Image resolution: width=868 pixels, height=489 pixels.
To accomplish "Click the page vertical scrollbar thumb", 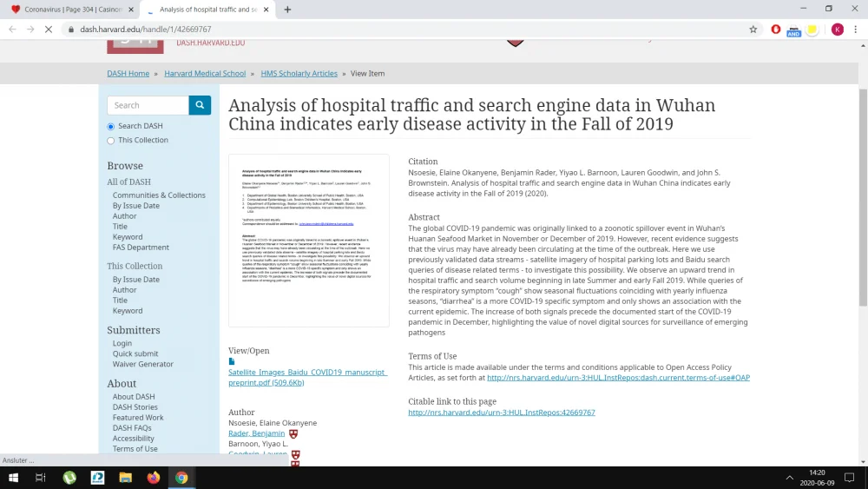I will (863, 196).
